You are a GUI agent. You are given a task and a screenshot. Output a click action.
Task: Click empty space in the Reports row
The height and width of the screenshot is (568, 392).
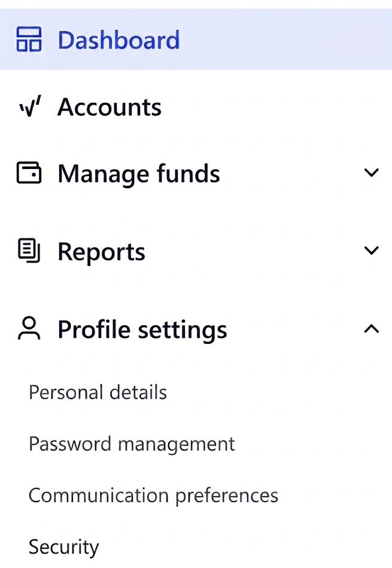[253, 250]
